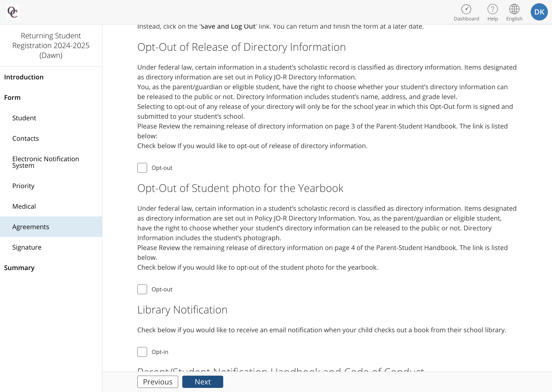This screenshot has height=392, width=552.
Task: Open the Priority form page
Action: (x=23, y=186)
